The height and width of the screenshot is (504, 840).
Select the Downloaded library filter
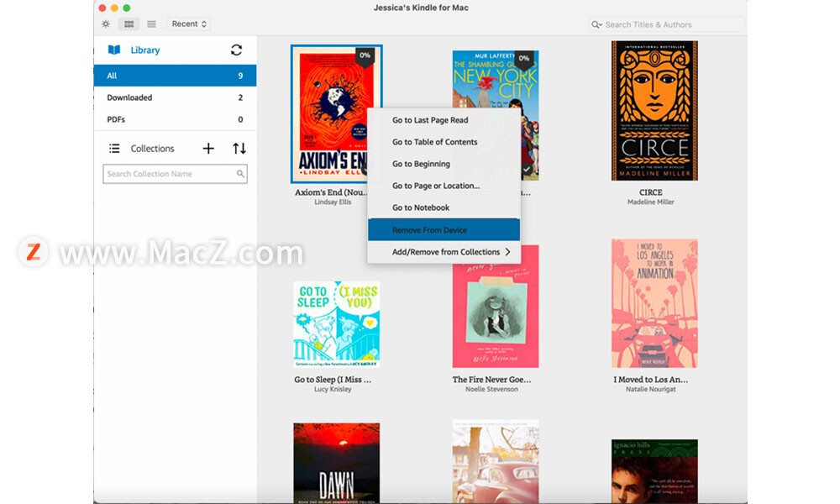click(x=176, y=97)
